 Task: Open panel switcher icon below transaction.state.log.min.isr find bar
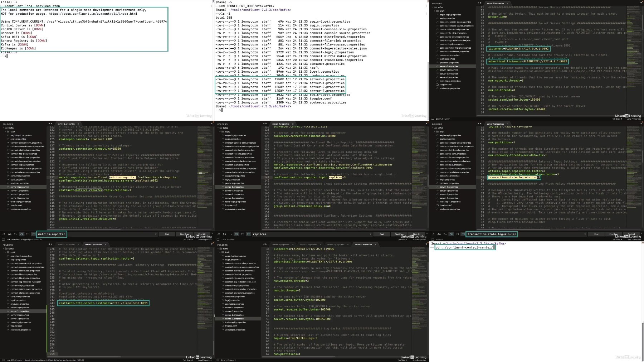(432, 240)
